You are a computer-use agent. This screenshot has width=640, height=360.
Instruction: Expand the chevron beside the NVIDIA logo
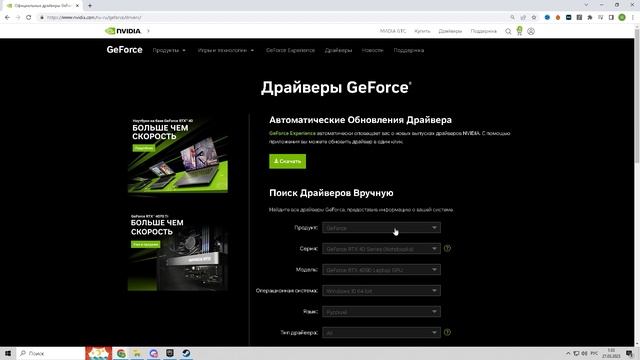[149, 31]
